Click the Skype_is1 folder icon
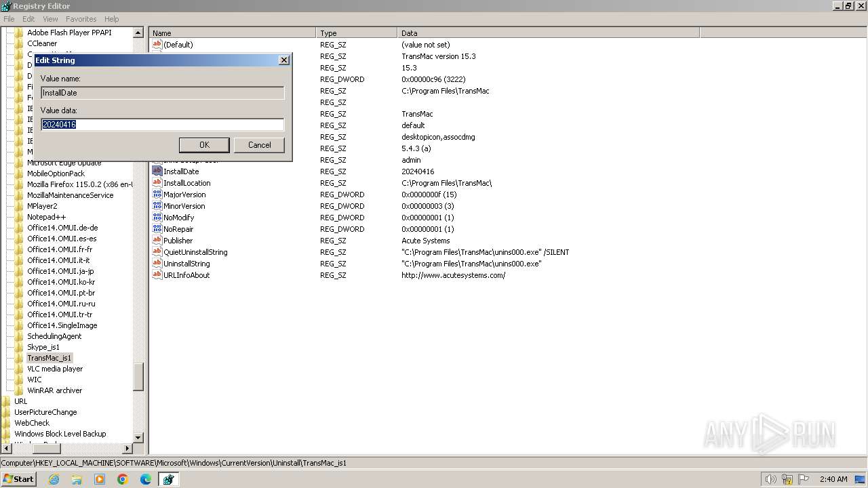 click(x=19, y=347)
